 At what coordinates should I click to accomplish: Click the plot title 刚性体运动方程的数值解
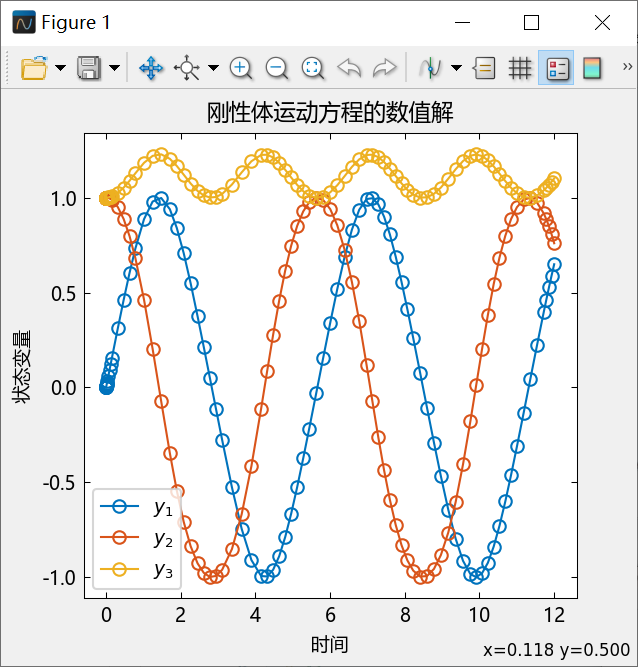[x=330, y=112]
